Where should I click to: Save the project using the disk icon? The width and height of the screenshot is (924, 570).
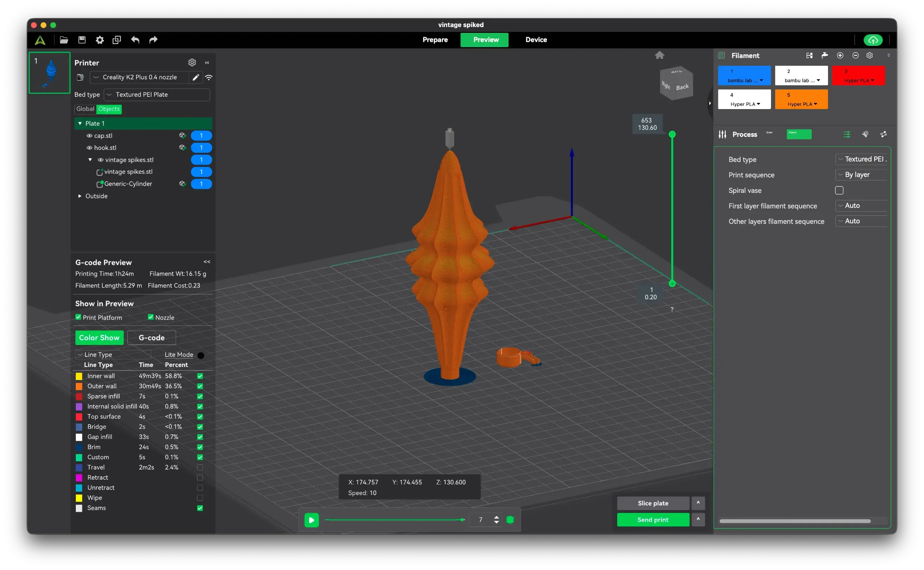click(82, 40)
